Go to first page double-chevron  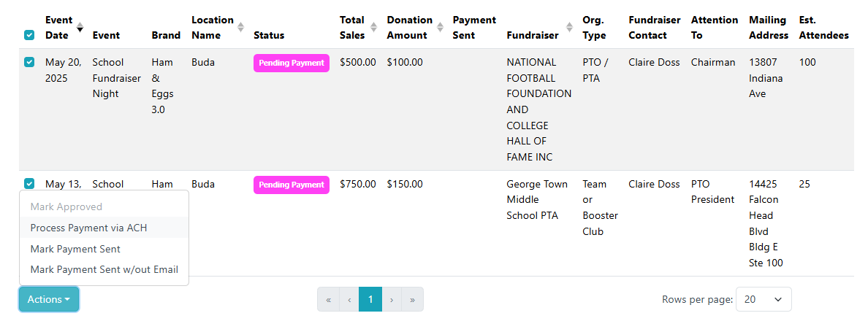(328, 299)
